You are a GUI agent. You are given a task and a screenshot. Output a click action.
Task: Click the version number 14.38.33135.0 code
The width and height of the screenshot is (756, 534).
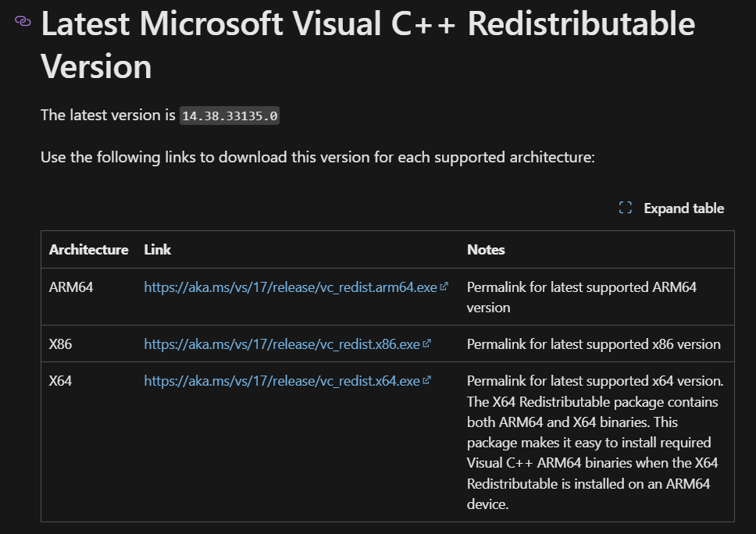tap(230, 116)
